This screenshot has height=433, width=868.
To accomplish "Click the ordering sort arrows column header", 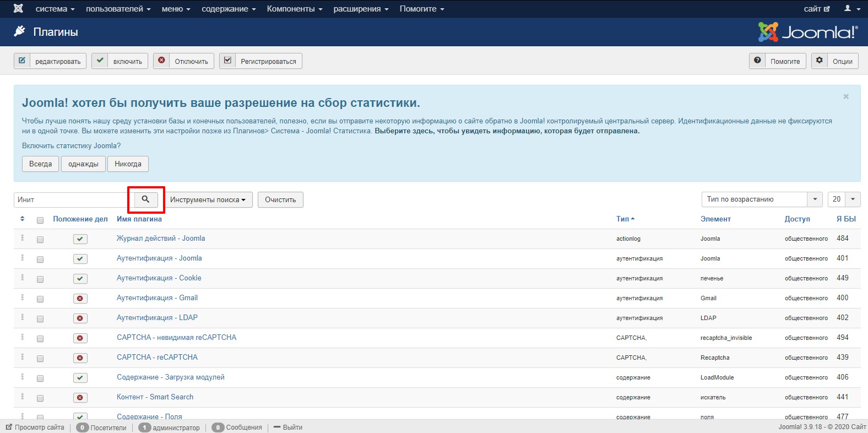I will pyautogui.click(x=22, y=219).
